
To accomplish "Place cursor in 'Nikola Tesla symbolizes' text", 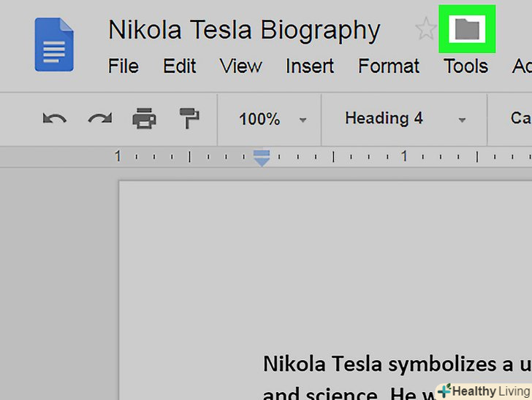I will click(x=365, y=364).
